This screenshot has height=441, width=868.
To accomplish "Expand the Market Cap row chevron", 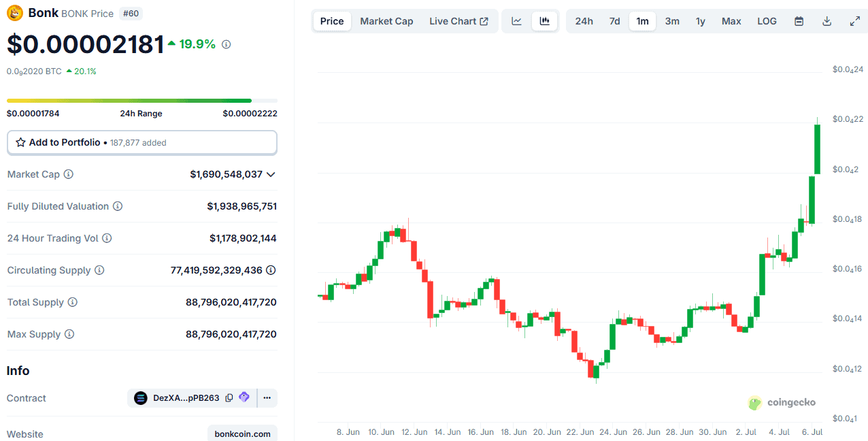I will point(271,174).
